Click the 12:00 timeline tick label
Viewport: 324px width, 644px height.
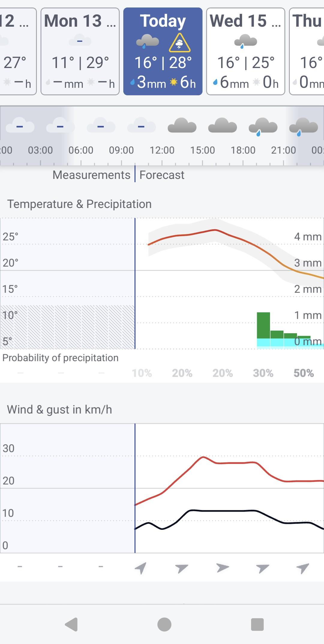162,150
